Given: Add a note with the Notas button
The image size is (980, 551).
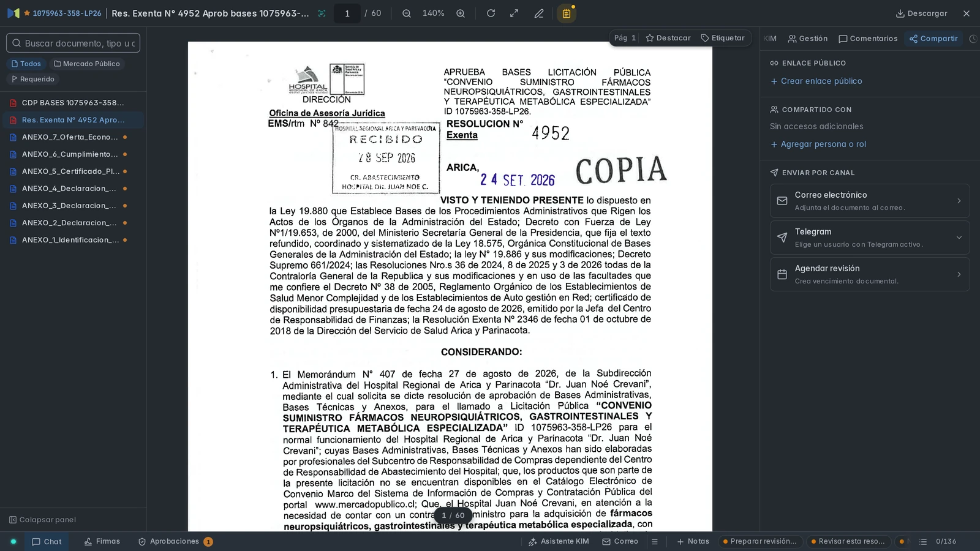Looking at the screenshot, I should 693,541.
